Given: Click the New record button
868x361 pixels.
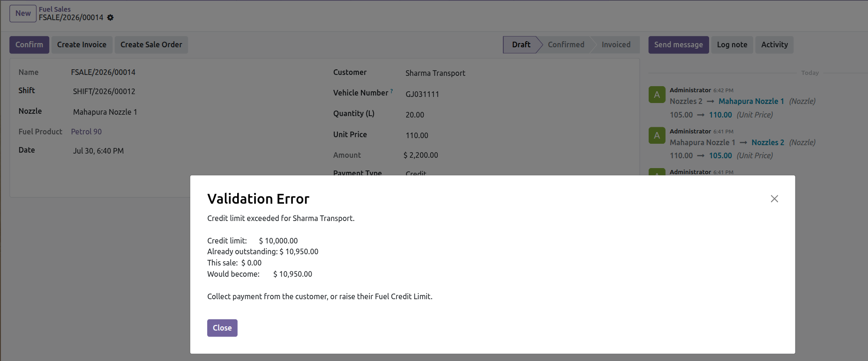Looking at the screenshot, I should click(x=23, y=14).
